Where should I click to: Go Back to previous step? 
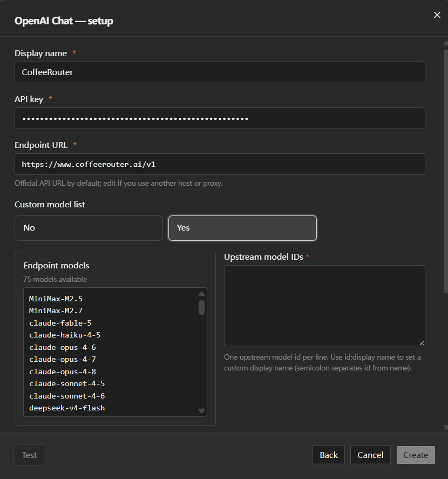(x=329, y=455)
